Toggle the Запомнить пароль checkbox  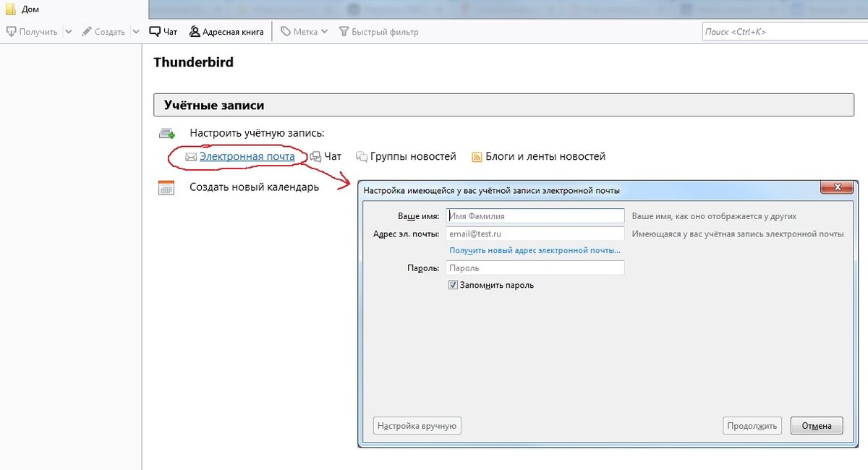click(454, 285)
